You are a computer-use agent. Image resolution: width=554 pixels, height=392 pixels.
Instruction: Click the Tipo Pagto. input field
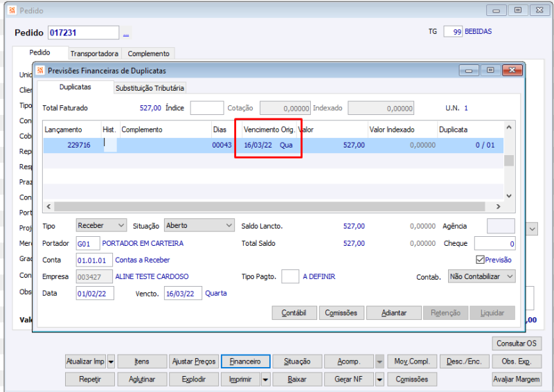[x=290, y=277]
